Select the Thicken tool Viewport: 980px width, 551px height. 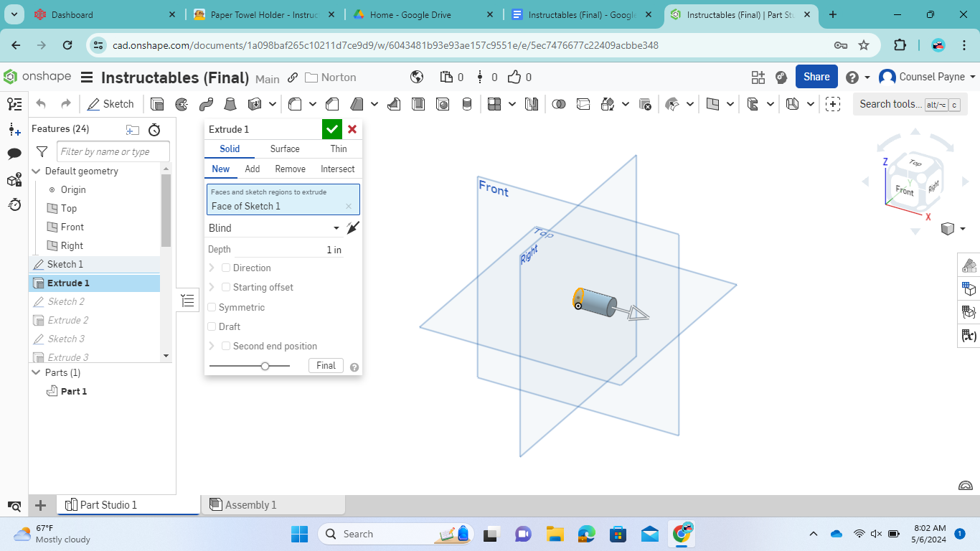(x=254, y=104)
